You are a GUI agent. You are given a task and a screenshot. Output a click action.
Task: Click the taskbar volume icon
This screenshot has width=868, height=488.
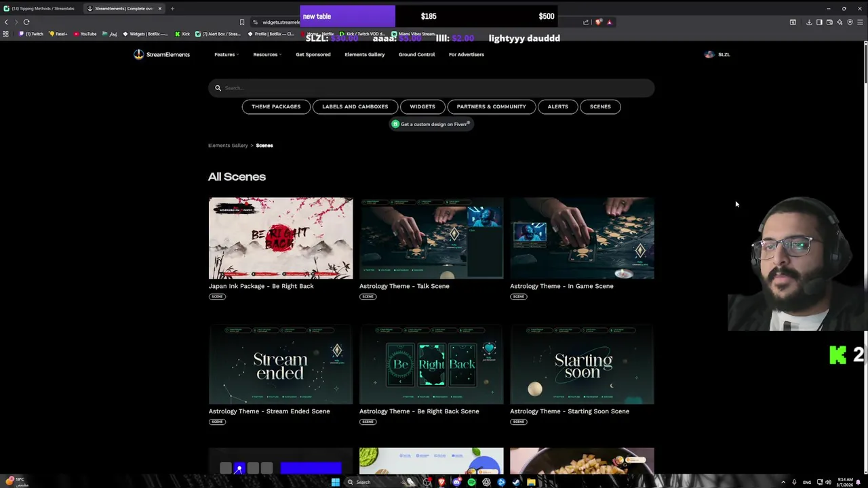click(x=828, y=482)
